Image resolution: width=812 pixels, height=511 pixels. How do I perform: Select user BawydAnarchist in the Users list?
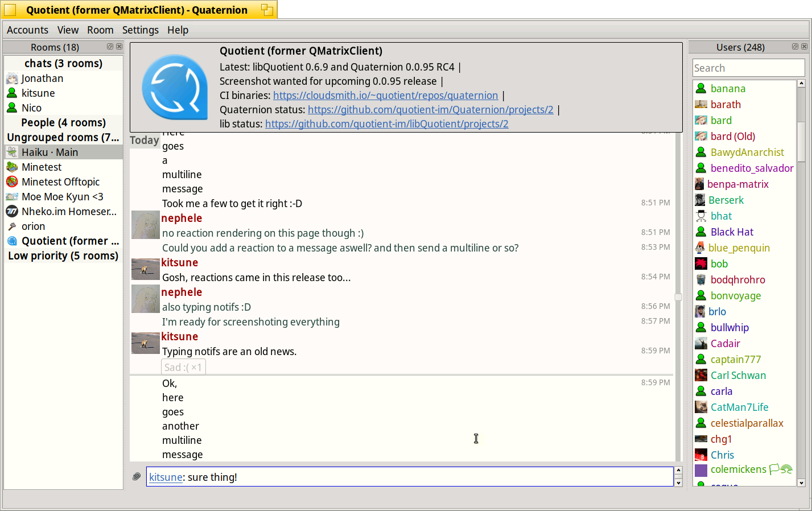tap(744, 153)
